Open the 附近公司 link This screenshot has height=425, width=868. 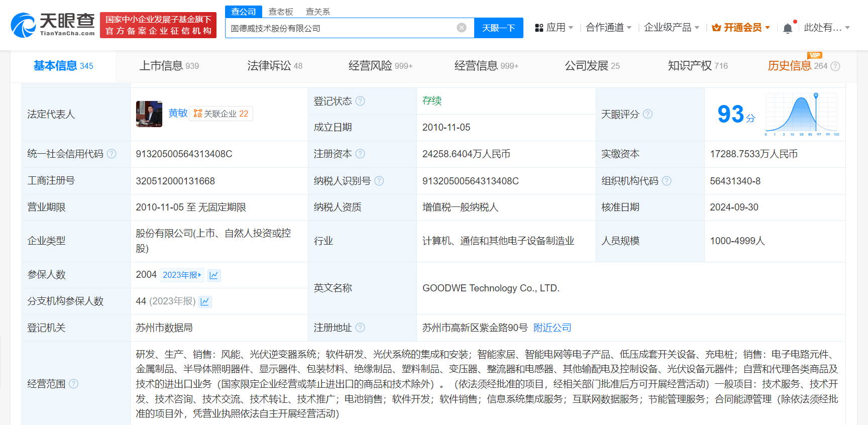552,328
